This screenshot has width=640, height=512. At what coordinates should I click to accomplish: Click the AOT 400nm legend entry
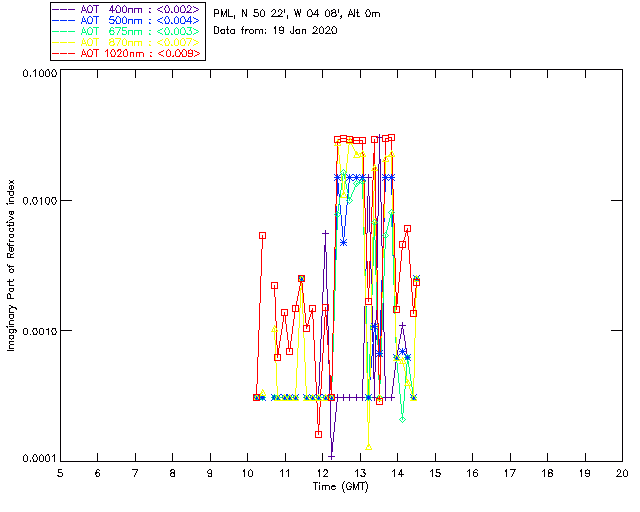click(x=127, y=9)
